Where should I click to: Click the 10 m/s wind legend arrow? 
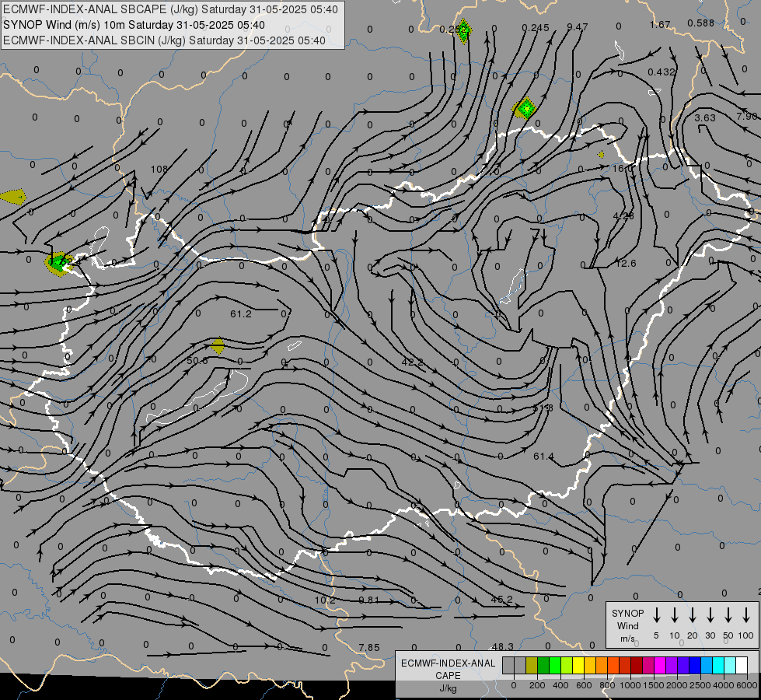click(x=674, y=615)
